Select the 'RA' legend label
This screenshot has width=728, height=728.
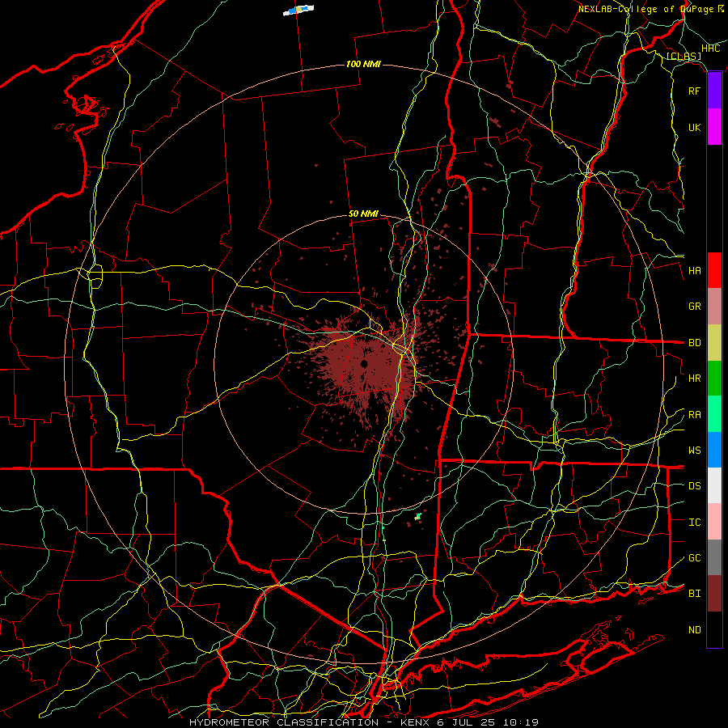point(694,415)
